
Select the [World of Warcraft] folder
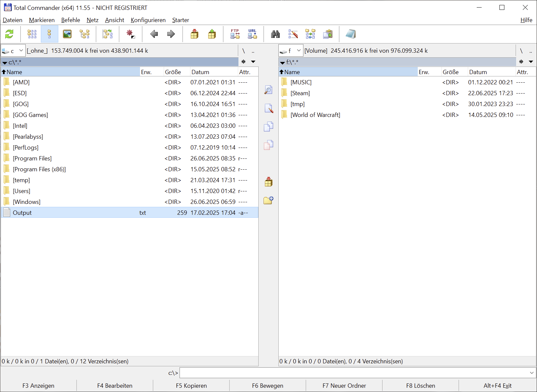pos(407,115)
